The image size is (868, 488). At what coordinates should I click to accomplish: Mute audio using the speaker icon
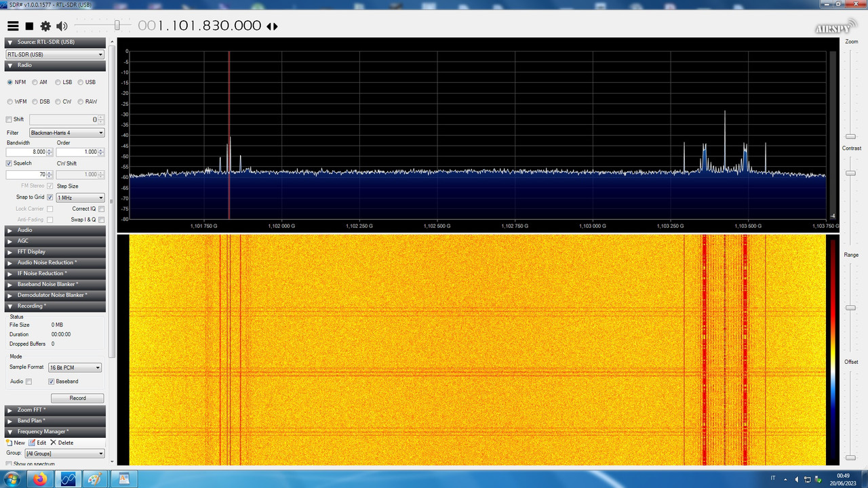62,26
